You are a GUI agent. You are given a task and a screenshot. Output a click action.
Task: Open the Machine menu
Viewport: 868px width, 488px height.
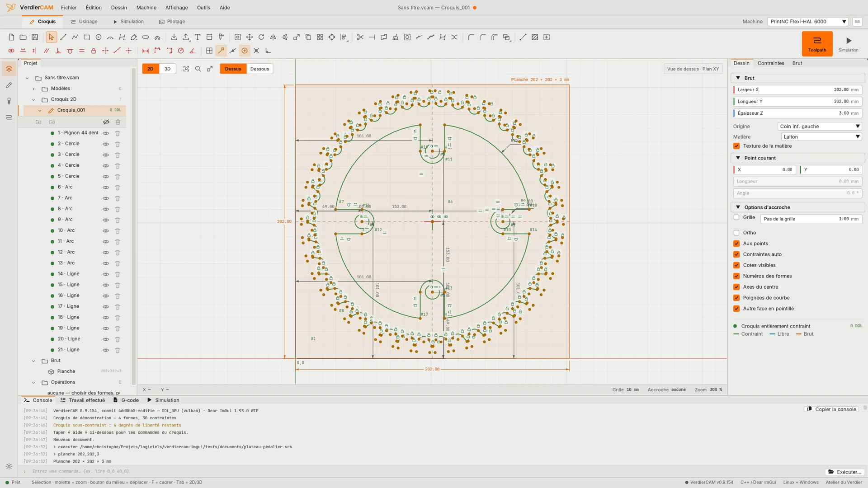point(146,8)
